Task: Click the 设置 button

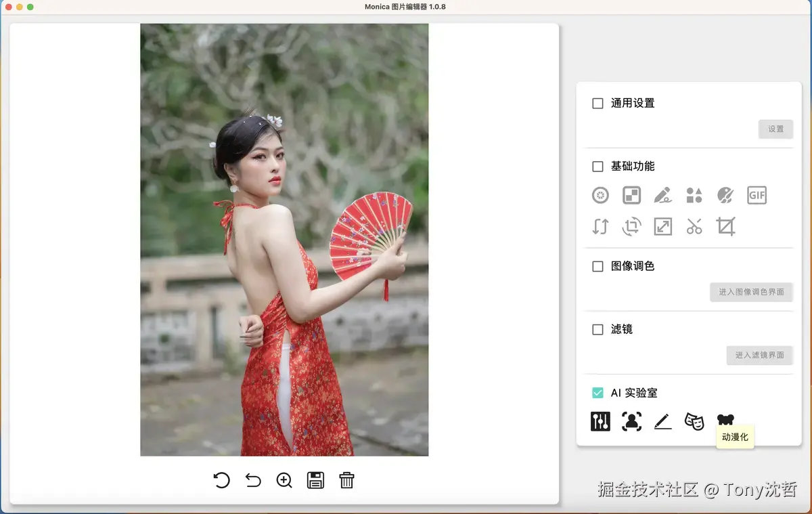Action: (x=775, y=129)
